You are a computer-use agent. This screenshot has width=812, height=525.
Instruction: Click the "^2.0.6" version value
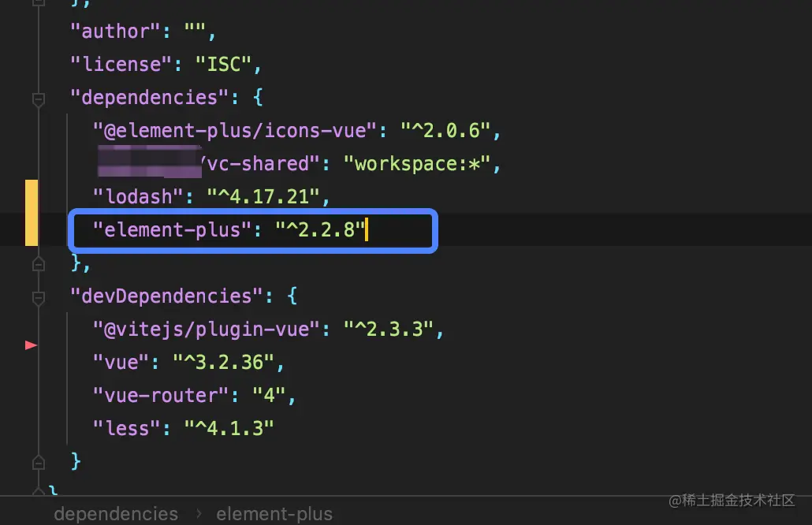(x=445, y=131)
